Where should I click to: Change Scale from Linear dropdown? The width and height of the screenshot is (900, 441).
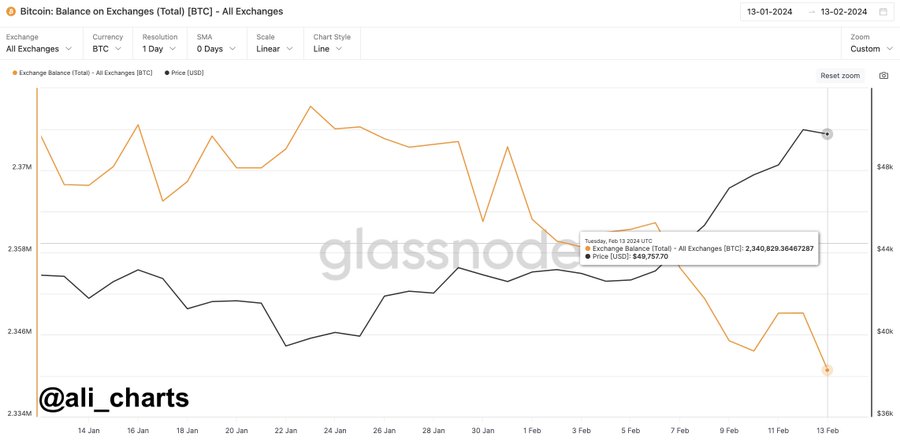pos(274,48)
